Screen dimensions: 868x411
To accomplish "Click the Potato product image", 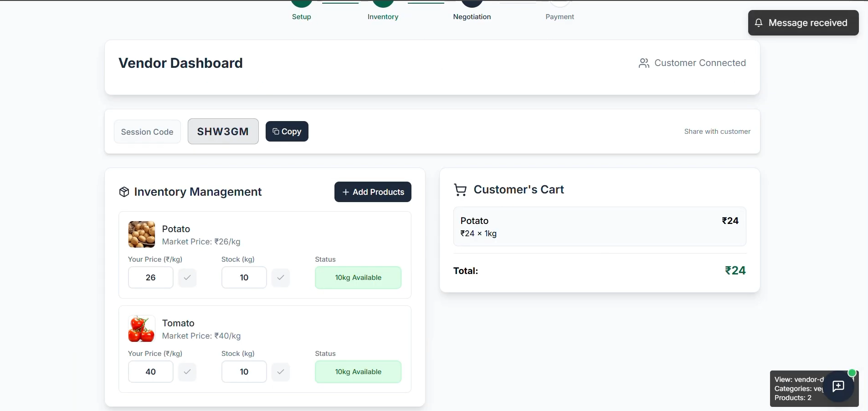I will [142, 234].
